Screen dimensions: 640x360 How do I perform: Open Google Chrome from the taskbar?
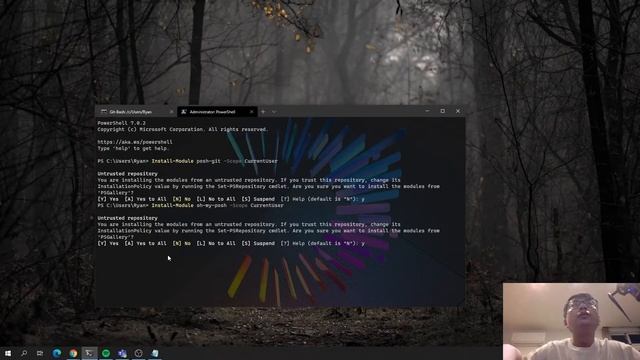[x=73, y=353]
